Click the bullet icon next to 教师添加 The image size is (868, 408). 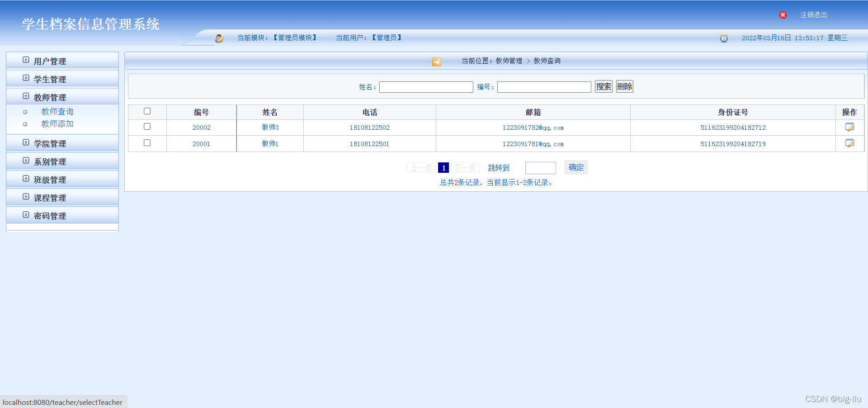25,124
